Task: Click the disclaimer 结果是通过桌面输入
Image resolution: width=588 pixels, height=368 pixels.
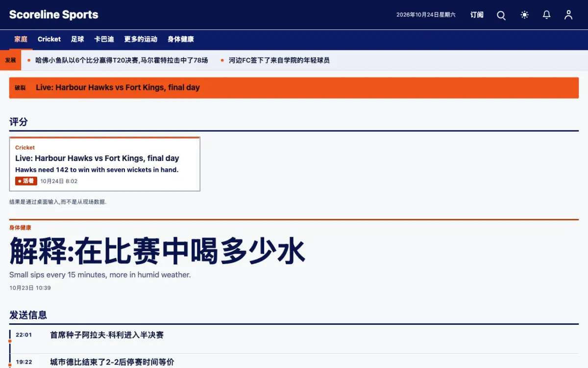Action: (x=58, y=202)
